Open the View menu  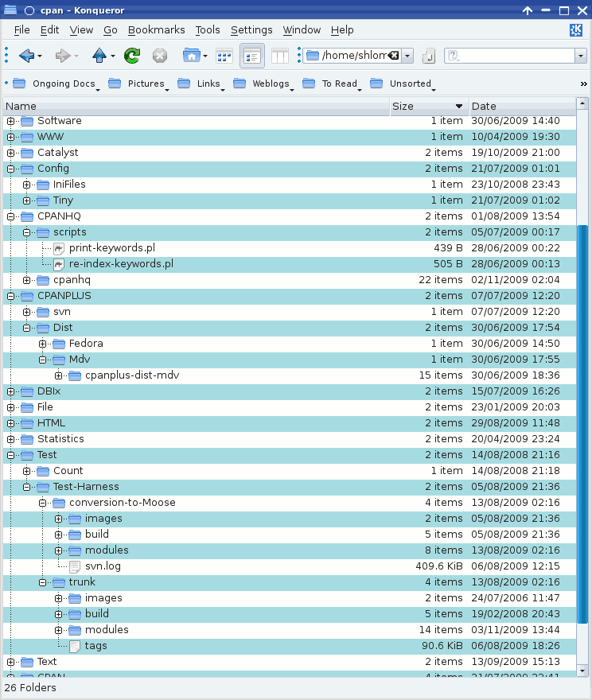(81, 30)
